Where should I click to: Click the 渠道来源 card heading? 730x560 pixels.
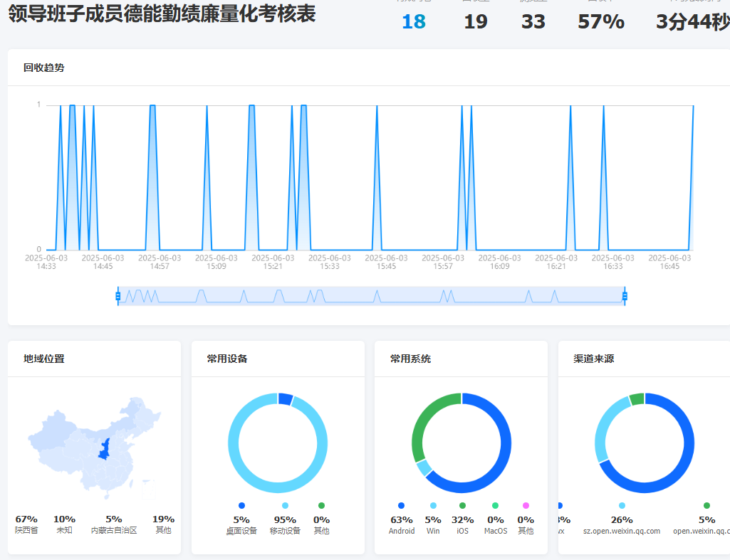coord(593,359)
